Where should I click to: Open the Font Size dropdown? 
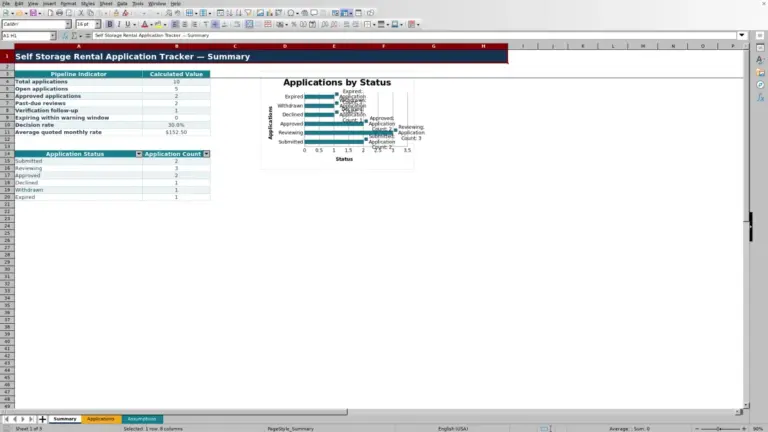tap(97, 24)
